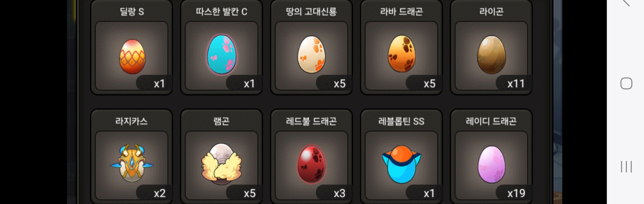Viewport: 644px width, 204px height.
Task: Tap the red 레드불 드래곤 egg
Action: point(312,164)
